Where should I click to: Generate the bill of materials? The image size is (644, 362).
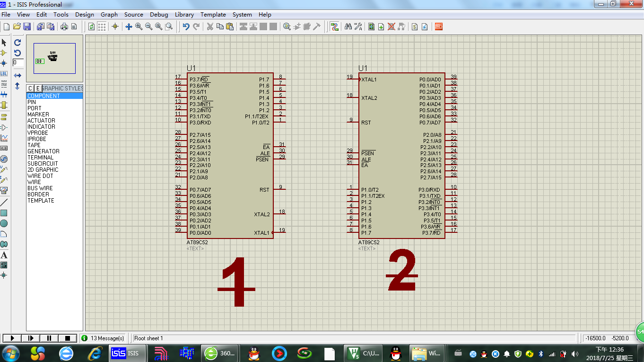pos(415,26)
